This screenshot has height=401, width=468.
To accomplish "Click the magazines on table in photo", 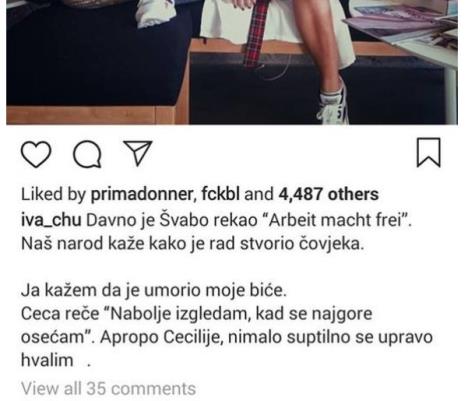I will tap(405, 23).
